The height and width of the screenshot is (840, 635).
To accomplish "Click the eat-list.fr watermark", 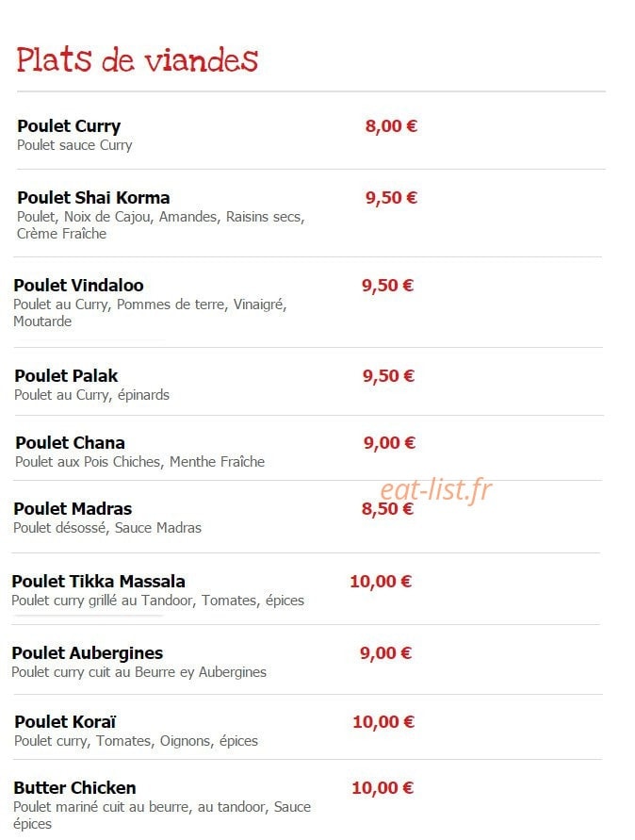I will [x=436, y=489].
